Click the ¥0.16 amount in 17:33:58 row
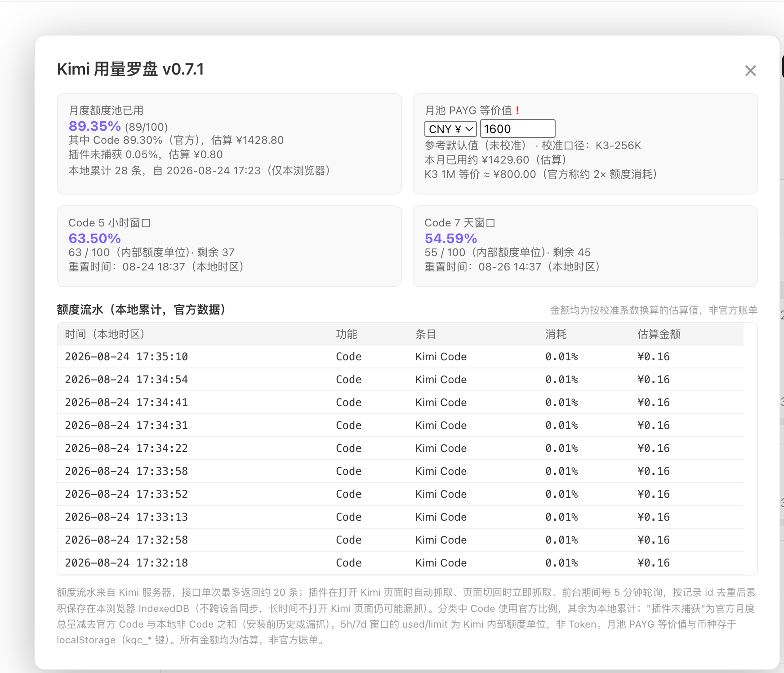 [x=654, y=471]
